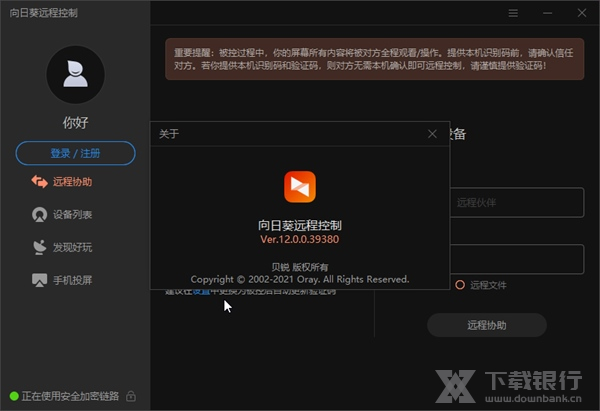Click the version number Ver.12.0.0.39380
The image size is (600, 411).
coord(300,241)
